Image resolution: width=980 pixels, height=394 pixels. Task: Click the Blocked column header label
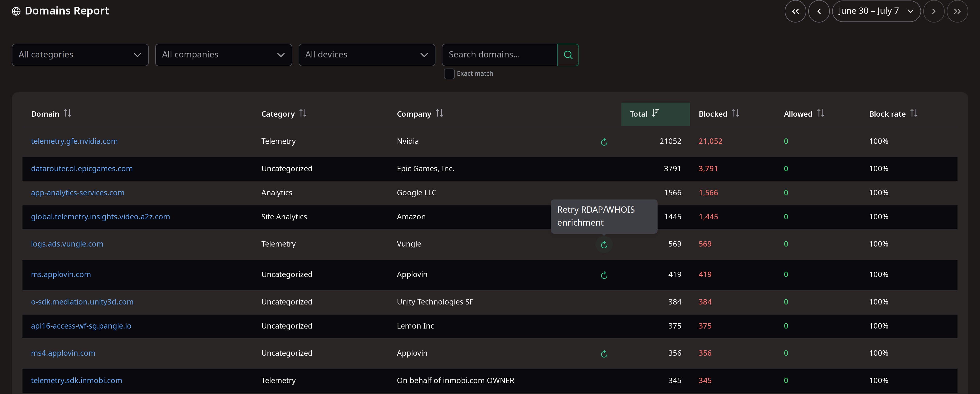point(713,114)
